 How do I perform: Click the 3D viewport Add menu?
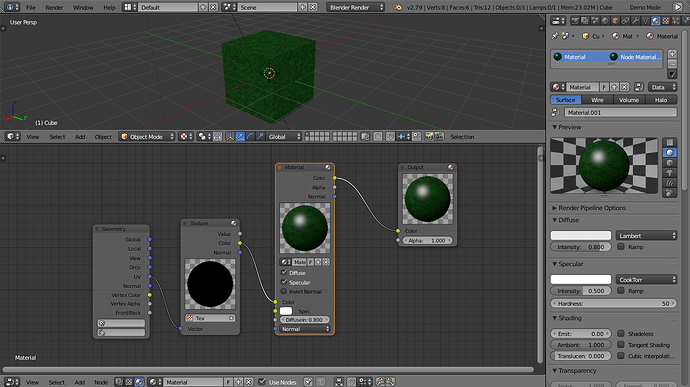(80, 137)
